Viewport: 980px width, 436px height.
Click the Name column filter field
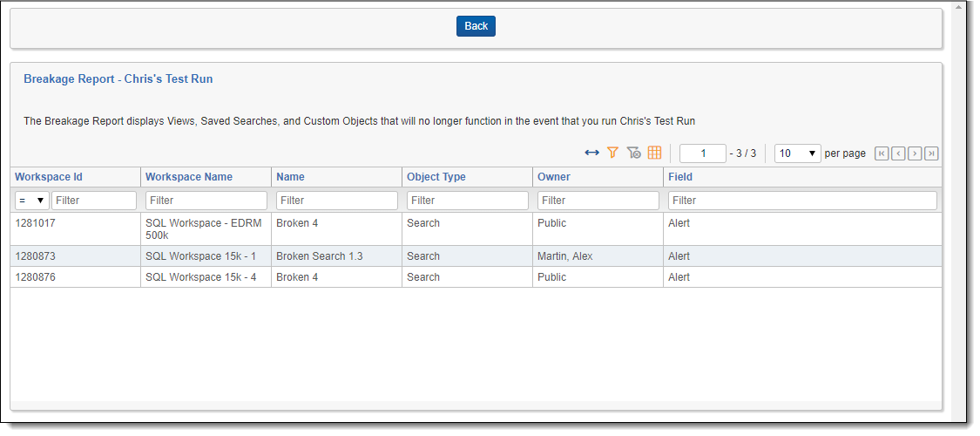click(x=336, y=201)
